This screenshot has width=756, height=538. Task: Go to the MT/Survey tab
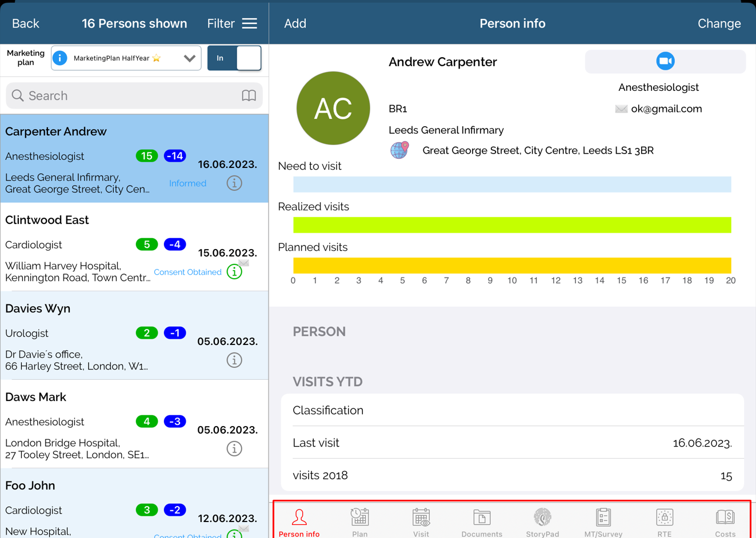click(603, 522)
